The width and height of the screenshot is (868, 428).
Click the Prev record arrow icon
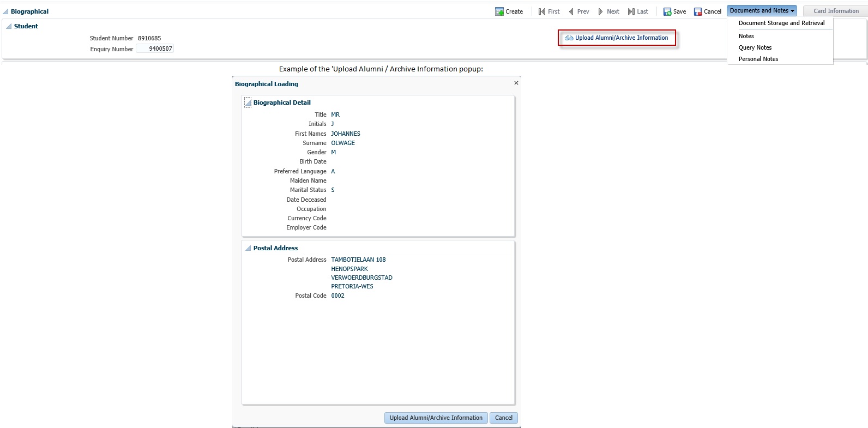571,11
